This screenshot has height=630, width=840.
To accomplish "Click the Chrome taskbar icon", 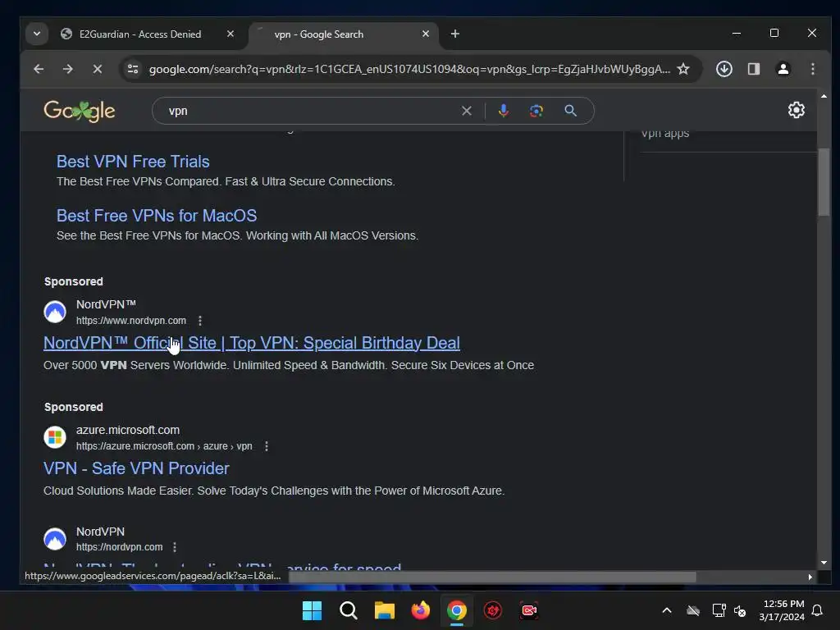I will pos(456,610).
